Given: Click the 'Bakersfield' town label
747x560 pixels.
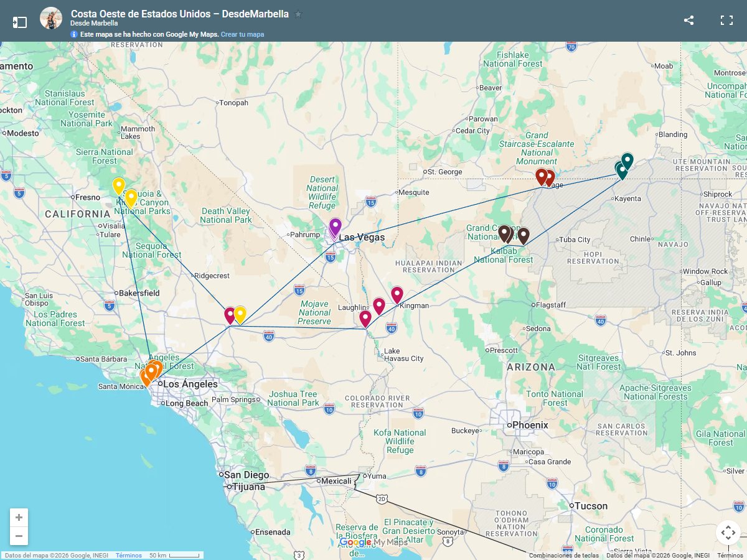Looking at the screenshot, I should [139, 292].
